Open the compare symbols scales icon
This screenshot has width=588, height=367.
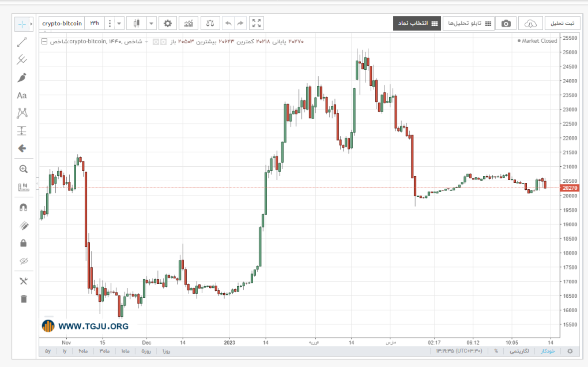click(210, 23)
